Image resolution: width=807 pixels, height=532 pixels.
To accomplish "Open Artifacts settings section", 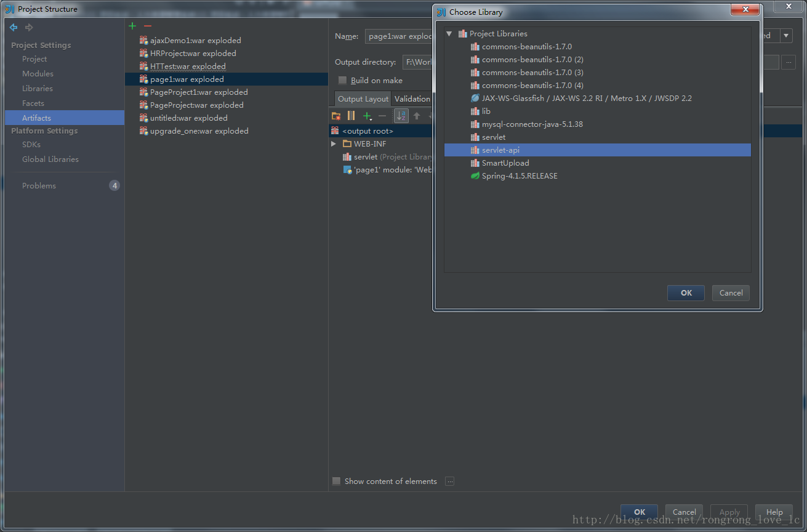I will 65,118.
